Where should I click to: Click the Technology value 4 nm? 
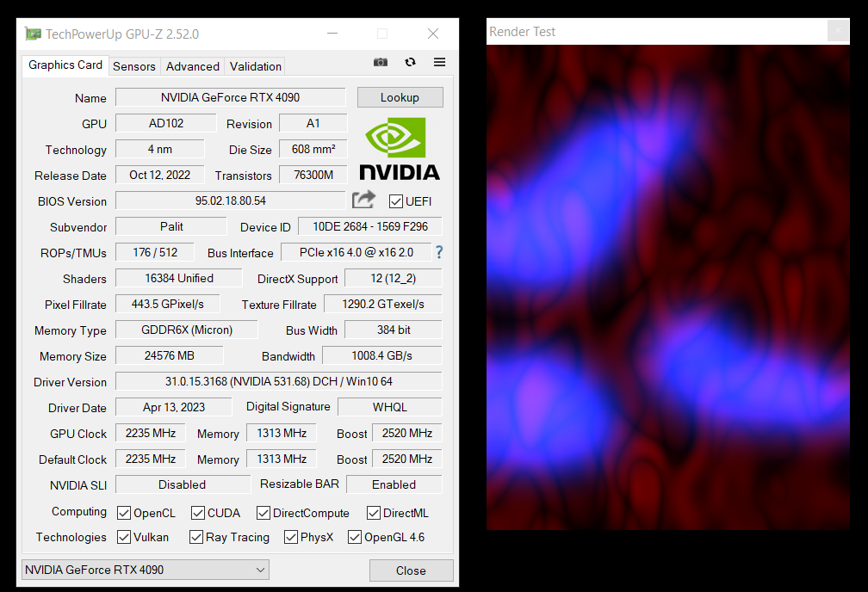159,149
